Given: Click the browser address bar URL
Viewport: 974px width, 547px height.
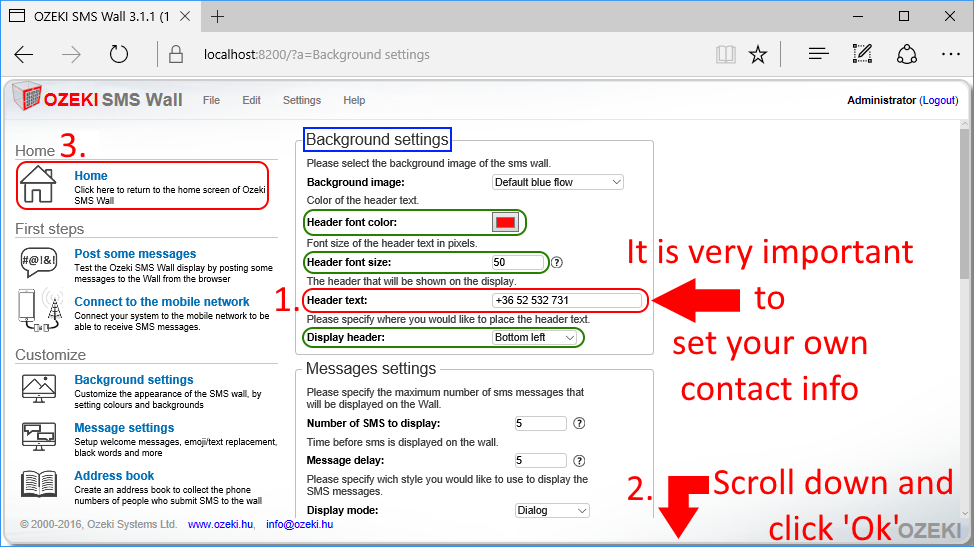Looking at the screenshot, I should click(x=317, y=55).
